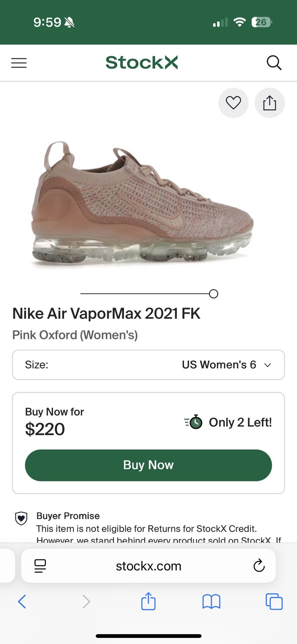The image size is (297, 644).
Task: Open Safari page settings reader icon
Action: coord(40,566)
